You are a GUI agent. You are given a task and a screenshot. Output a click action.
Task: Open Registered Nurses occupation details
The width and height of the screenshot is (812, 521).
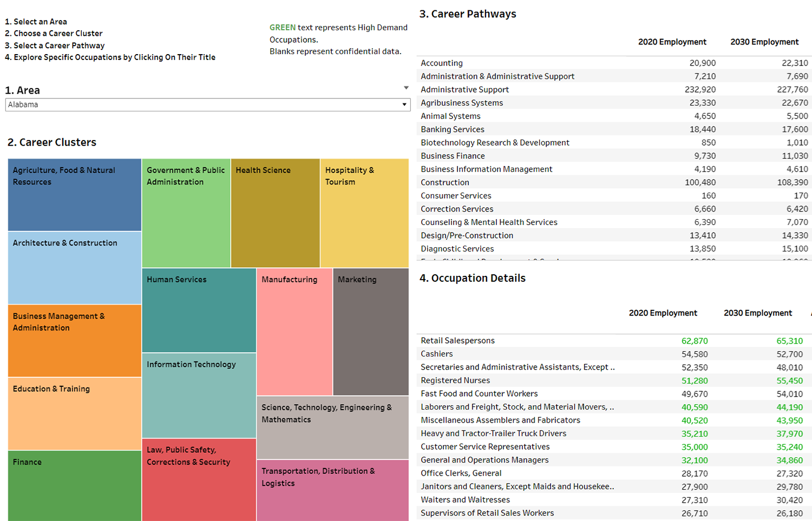pos(455,381)
